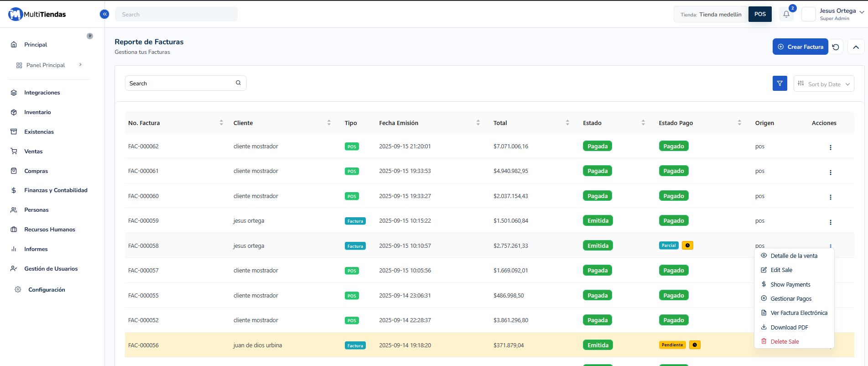Click total $7.071.006,16

pyautogui.click(x=511, y=146)
